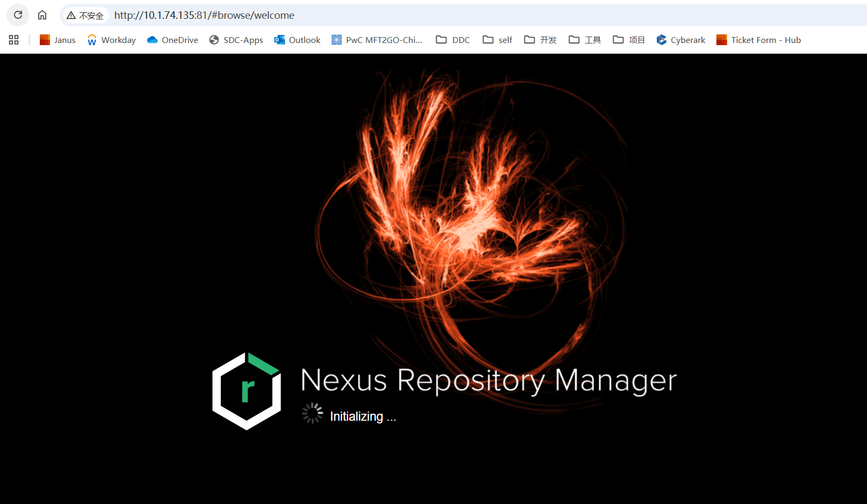Open the Janus bookmark
Screen dimensions: 867x504
(x=58, y=40)
